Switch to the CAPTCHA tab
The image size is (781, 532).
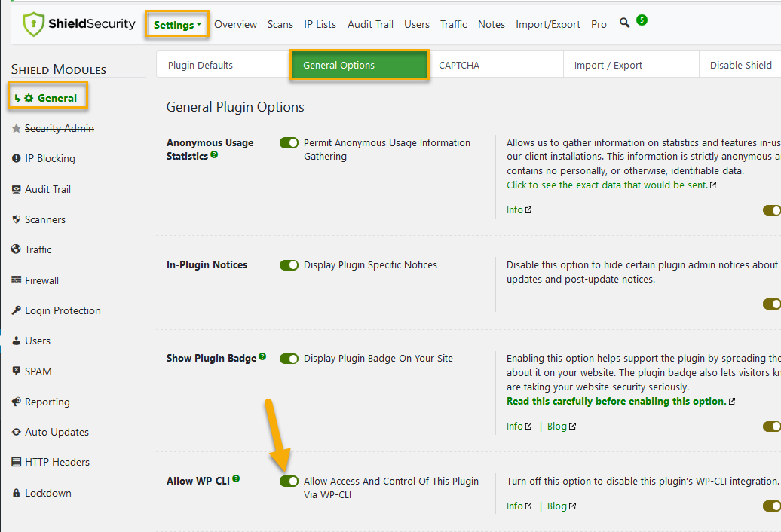(x=495, y=66)
